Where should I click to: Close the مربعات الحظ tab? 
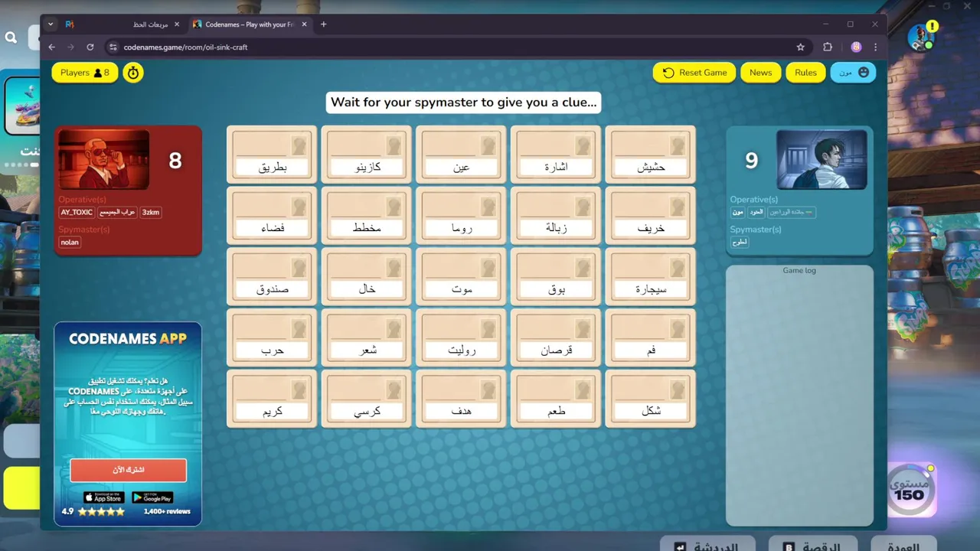point(177,24)
